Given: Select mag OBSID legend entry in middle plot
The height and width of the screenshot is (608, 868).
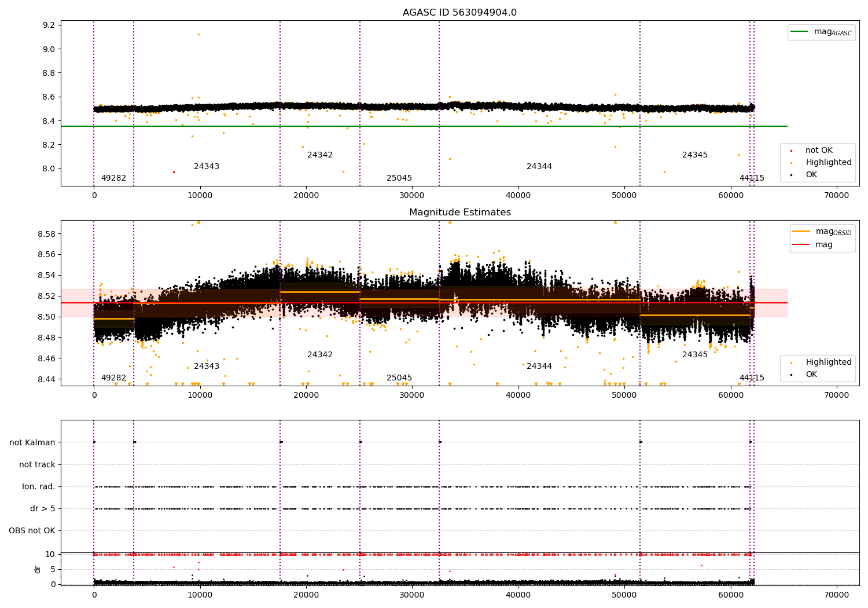Looking at the screenshot, I should [822, 232].
